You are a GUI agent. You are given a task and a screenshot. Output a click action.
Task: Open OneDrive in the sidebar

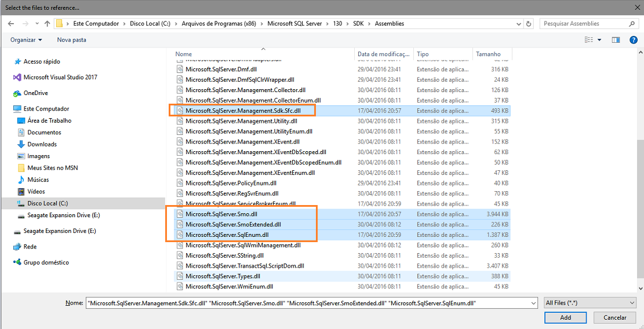pos(36,93)
